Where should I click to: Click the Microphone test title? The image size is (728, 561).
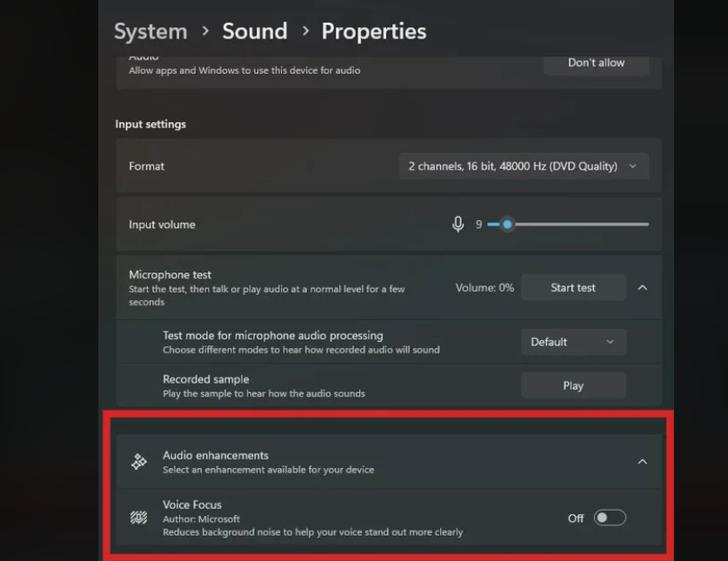point(170,275)
